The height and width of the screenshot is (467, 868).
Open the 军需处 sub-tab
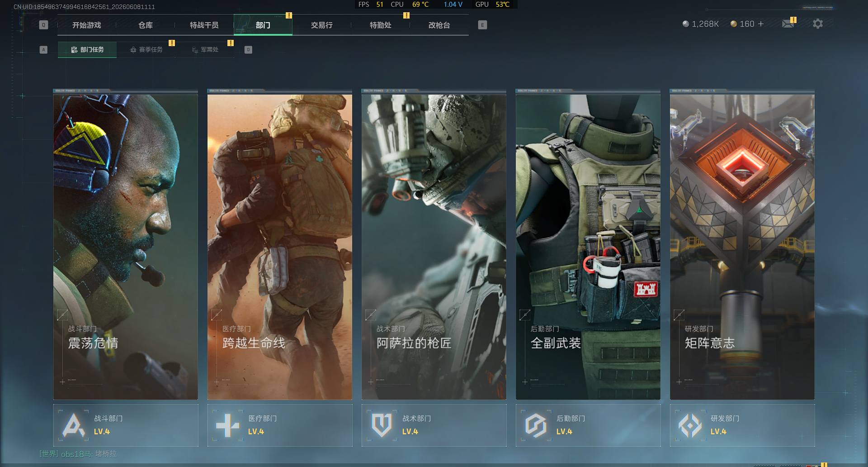205,50
